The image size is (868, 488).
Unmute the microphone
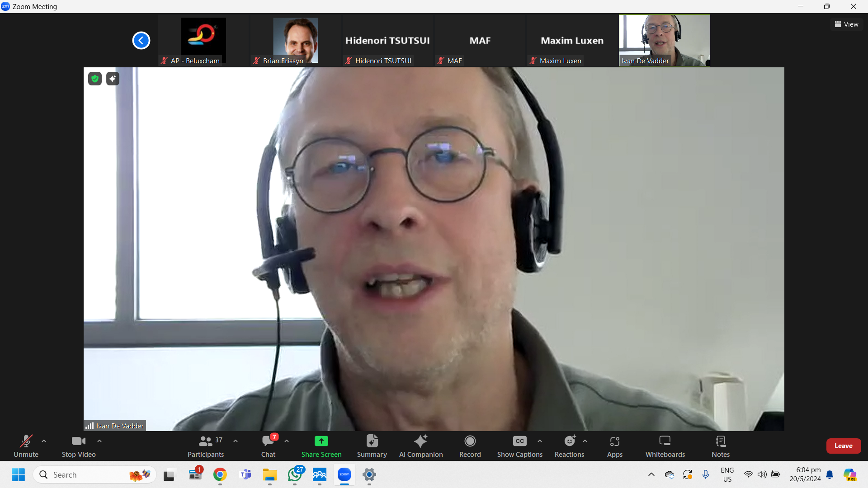(x=26, y=446)
